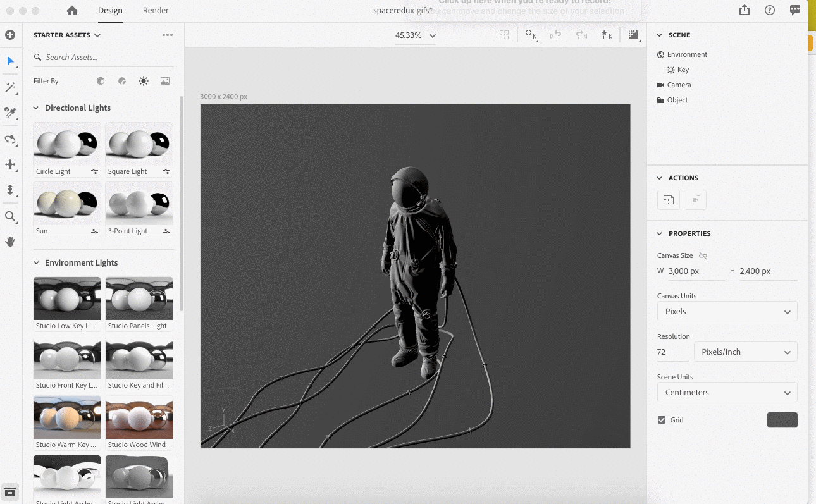Open the Canvas Units Pixels dropdown
The width and height of the screenshot is (816, 504).
coord(727,311)
